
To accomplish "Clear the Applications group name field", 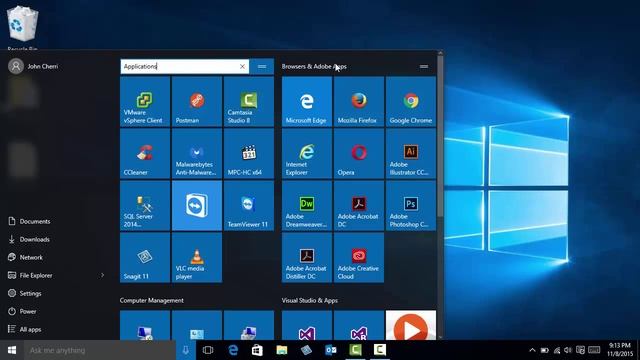I will click(242, 67).
